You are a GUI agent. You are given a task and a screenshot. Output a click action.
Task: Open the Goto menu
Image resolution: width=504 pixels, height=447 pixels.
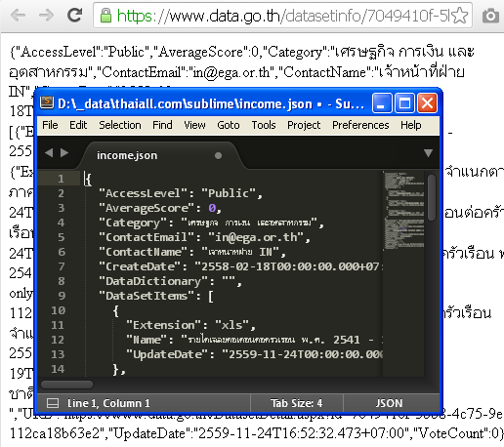click(x=229, y=125)
